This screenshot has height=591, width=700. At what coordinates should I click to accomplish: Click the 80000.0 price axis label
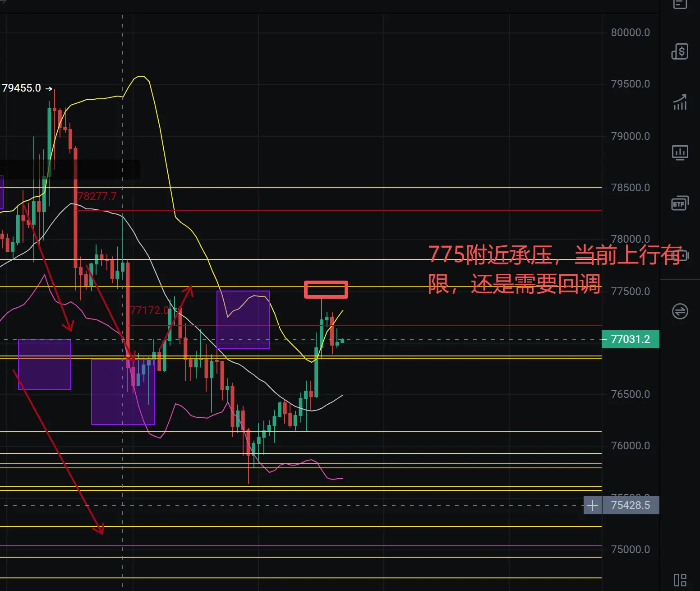pos(630,32)
